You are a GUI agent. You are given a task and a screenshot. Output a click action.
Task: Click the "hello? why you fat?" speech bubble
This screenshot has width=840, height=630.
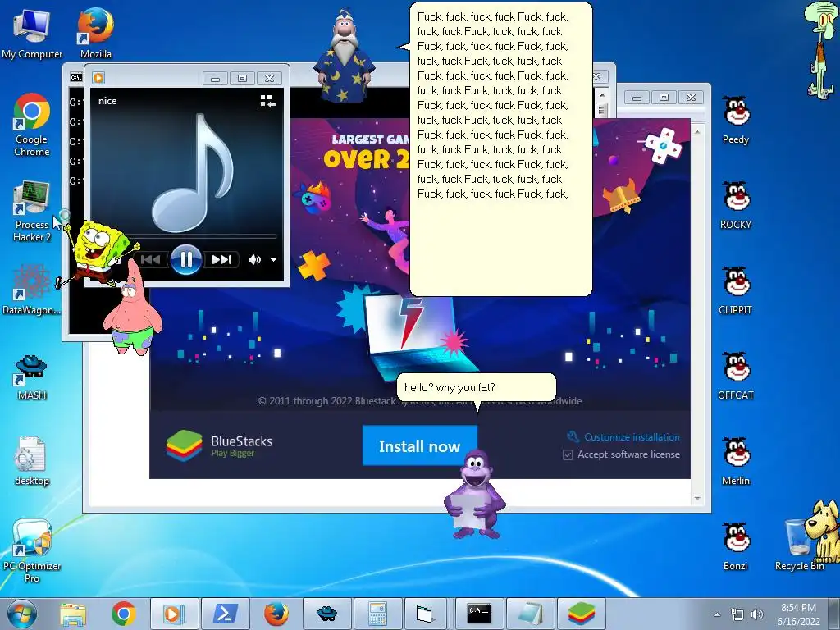(477, 387)
